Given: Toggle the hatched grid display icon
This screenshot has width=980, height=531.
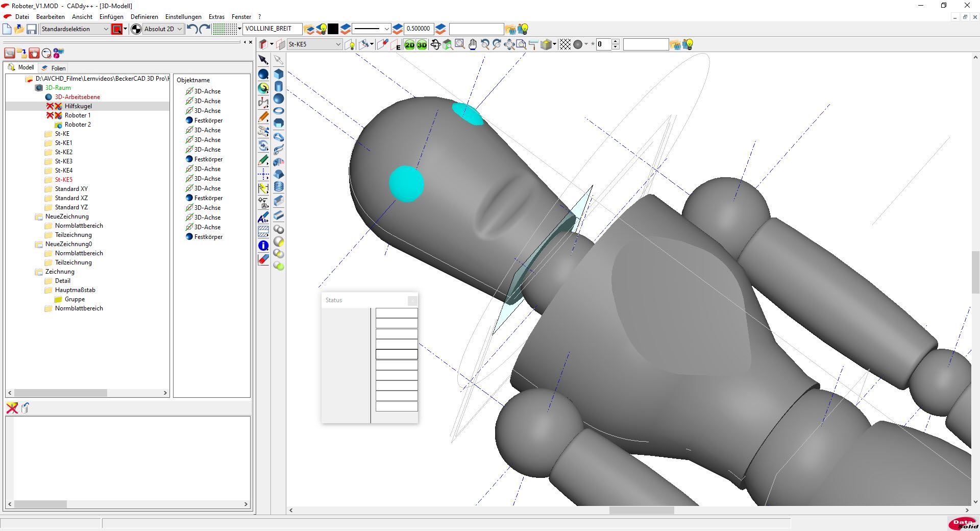Looking at the screenshot, I should [565, 45].
